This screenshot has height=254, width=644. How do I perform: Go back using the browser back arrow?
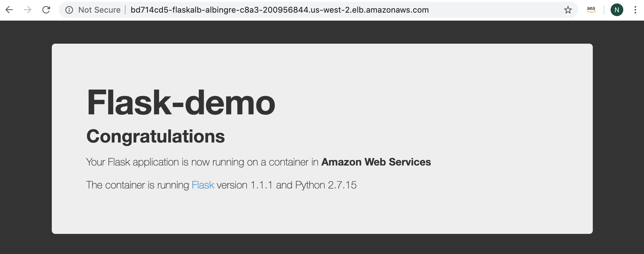[x=9, y=10]
